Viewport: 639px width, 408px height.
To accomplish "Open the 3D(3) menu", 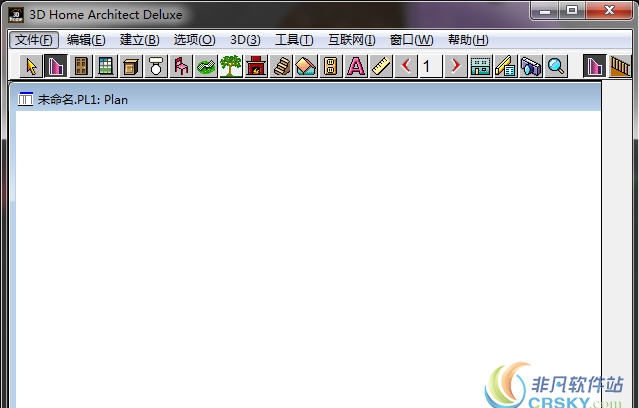I will (245, 40).
